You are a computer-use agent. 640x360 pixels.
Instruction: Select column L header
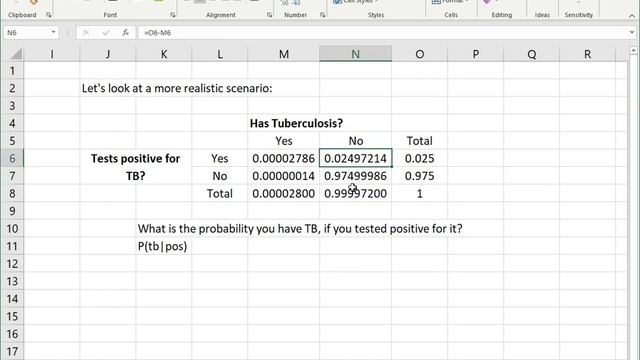pyautogui.click(x=220, y=54)
